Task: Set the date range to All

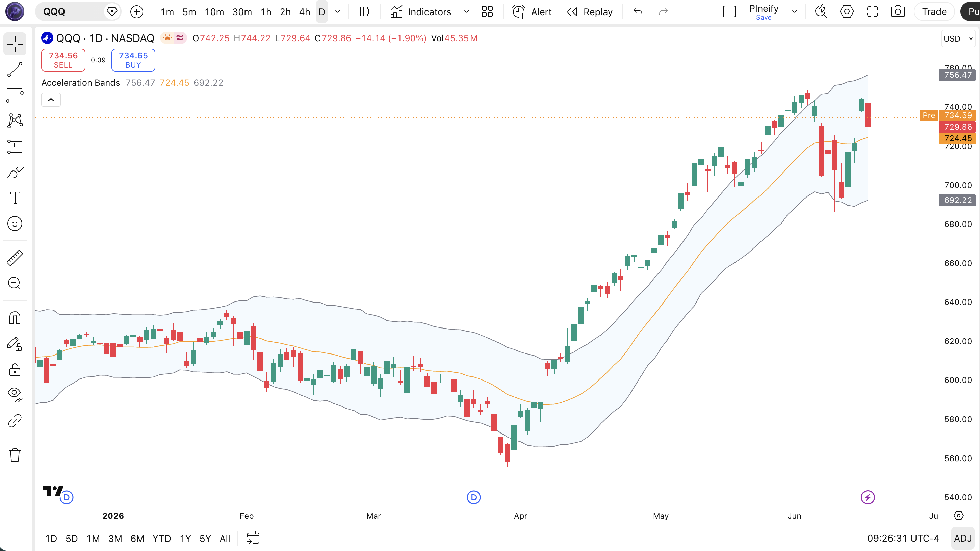Action: [225, 539]
